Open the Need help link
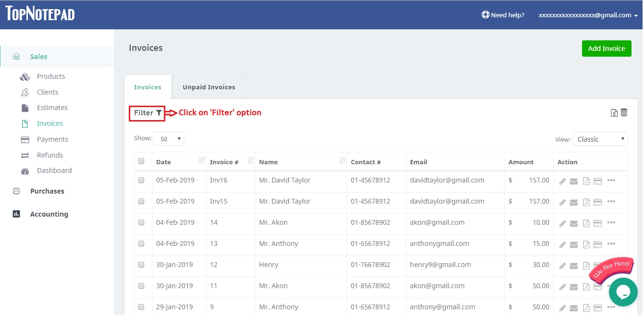This screenshot has width=644, height=317. tap(503, 15)
